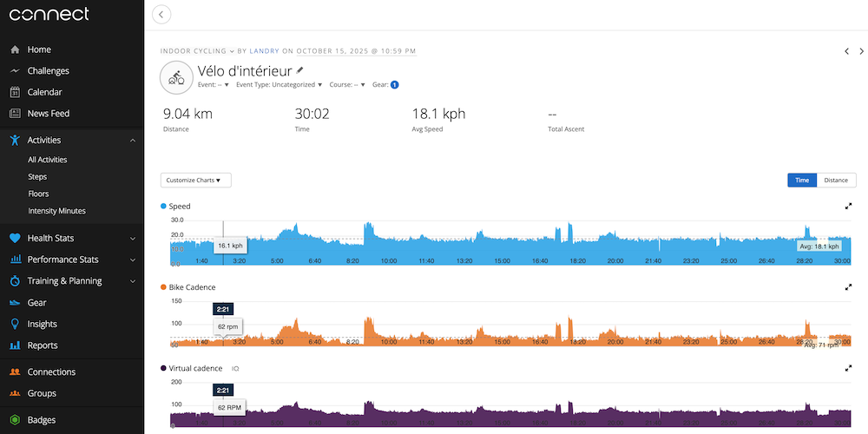Viewport: 868px width, 434px height.
Task: Click the Health Stats heart icon
Action: pos(16,238)
